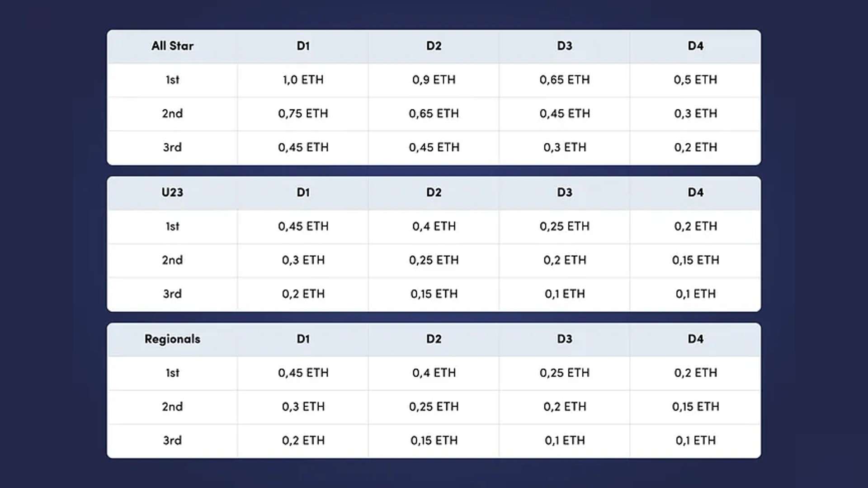Screen dimensions: 868x488
Task: Select U23 D1 1st place 0,45 ETH cell
Action: point(303,226)
